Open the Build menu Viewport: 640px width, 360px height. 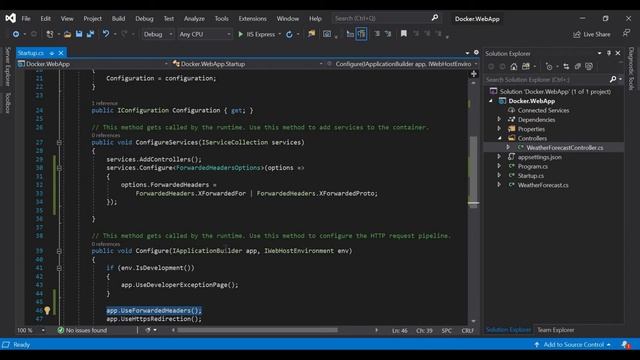click(118, 18)
